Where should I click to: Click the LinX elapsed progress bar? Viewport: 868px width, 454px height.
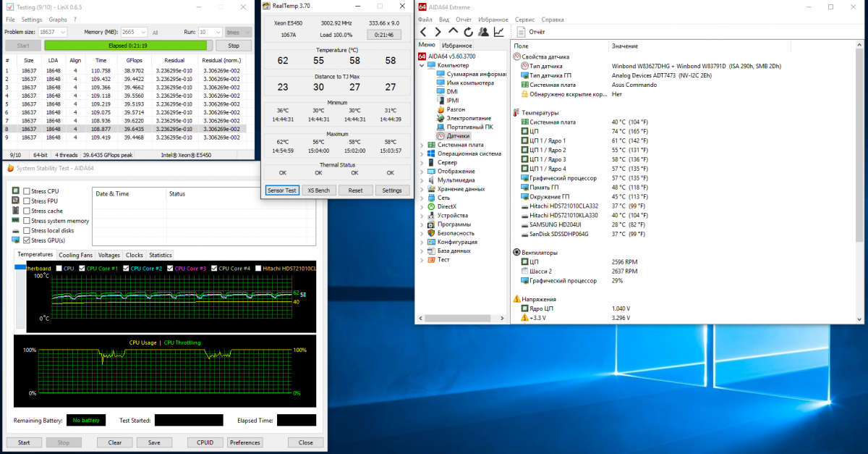click(127, 46)
